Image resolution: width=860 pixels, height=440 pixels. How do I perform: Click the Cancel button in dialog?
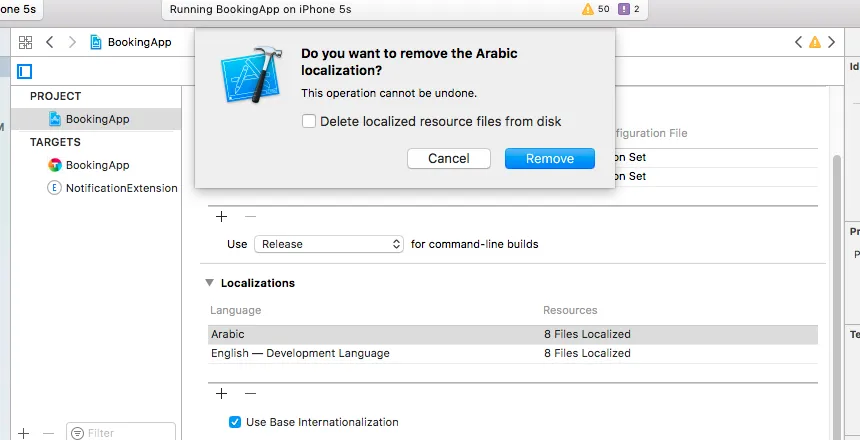pos(448,158)
